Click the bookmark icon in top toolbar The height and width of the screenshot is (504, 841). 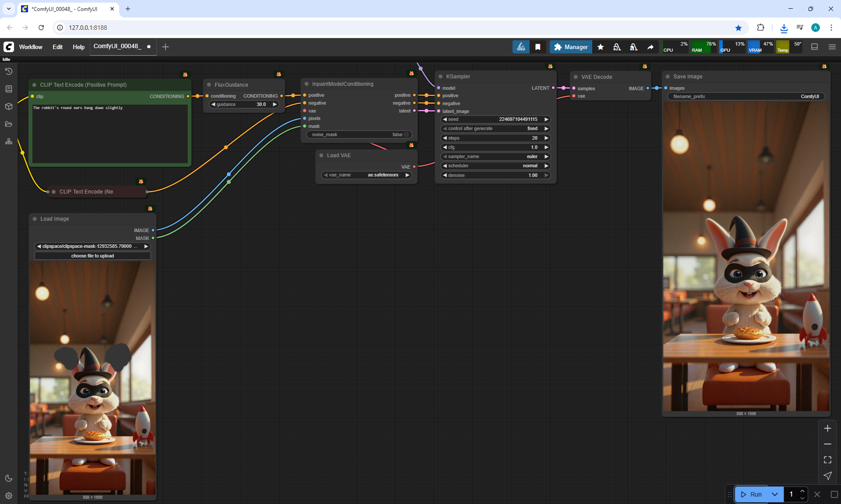point(537,47)
